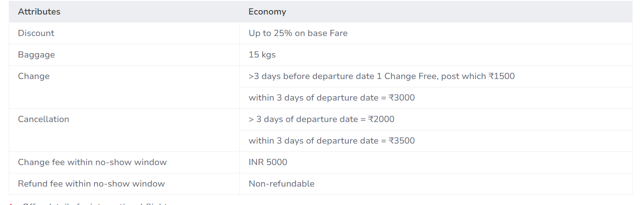Click the ₹3000 change fee amount
This screenshot has height=205, width=644.
tap(402, 98)
